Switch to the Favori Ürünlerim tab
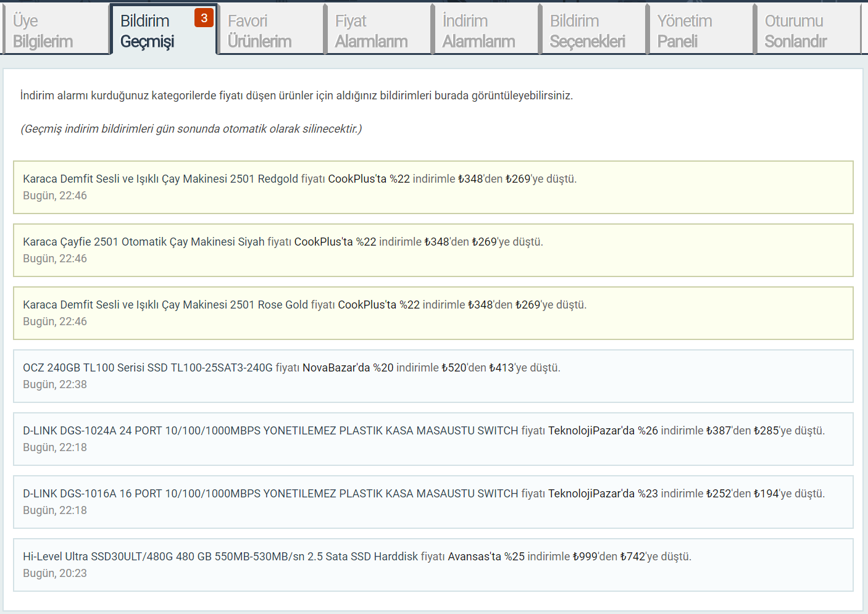Screen dimensions: 868x614 point(271,30)
